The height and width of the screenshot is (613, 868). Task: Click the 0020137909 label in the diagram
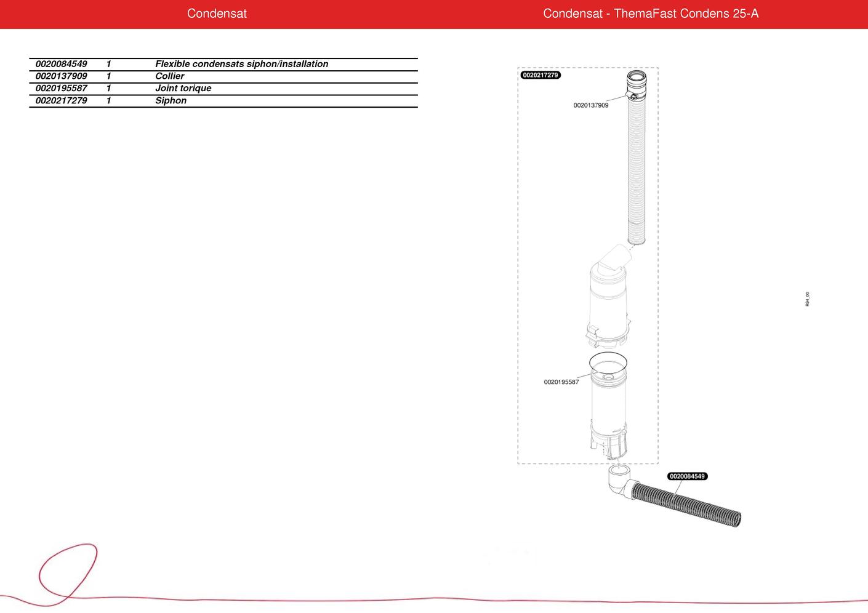pyautogui.click(x=590, y=105)
